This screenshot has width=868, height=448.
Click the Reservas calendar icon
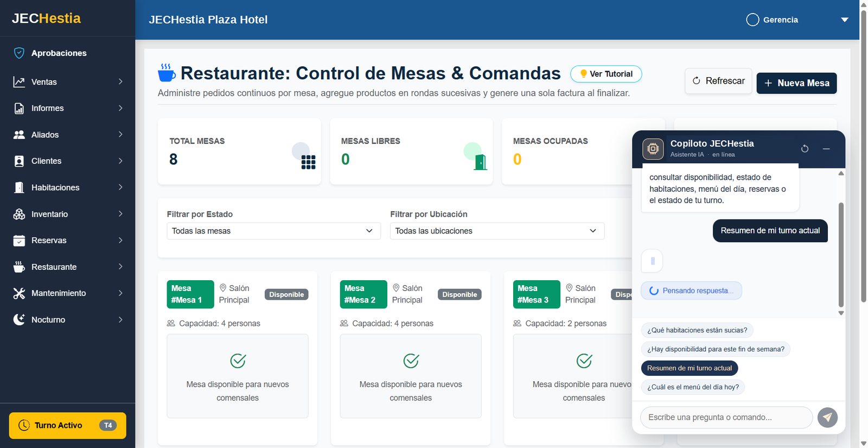click(19, 240)
